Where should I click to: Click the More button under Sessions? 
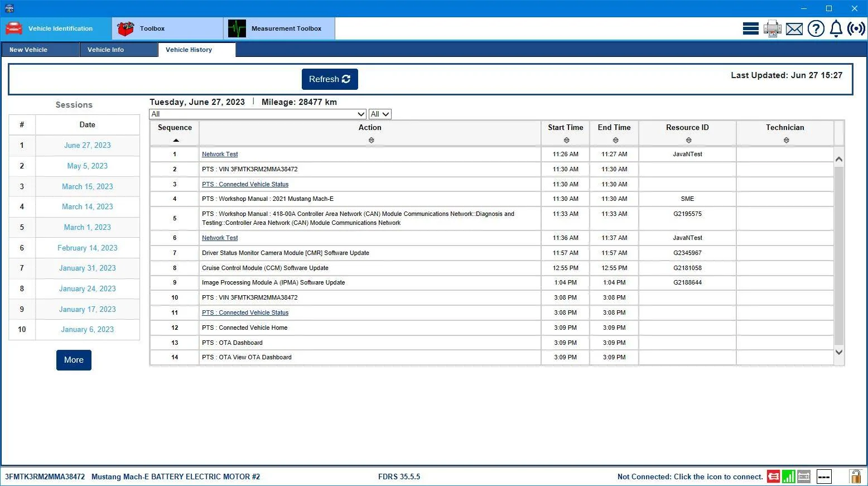click(x=74, y=360)
